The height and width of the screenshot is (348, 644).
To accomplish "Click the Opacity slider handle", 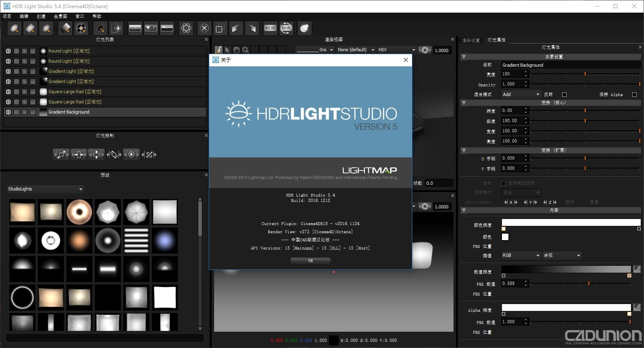I will coord(640,84).
